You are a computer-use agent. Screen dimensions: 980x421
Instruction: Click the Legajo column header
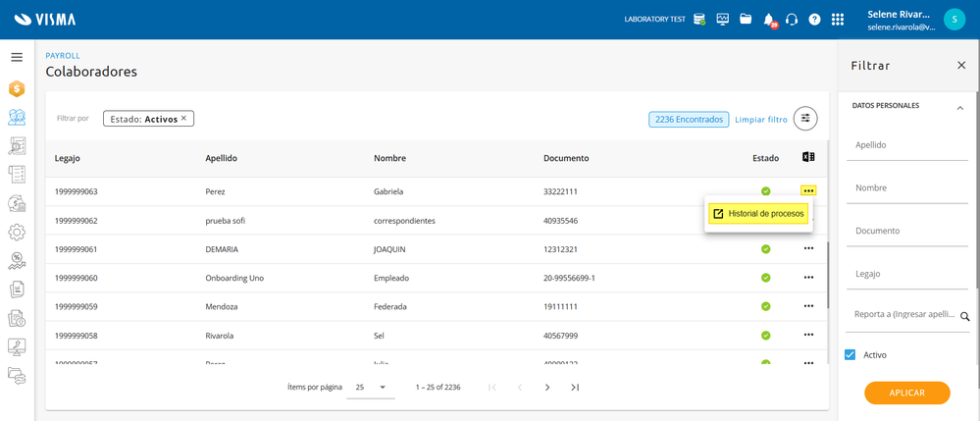click(x=67, y=158)
